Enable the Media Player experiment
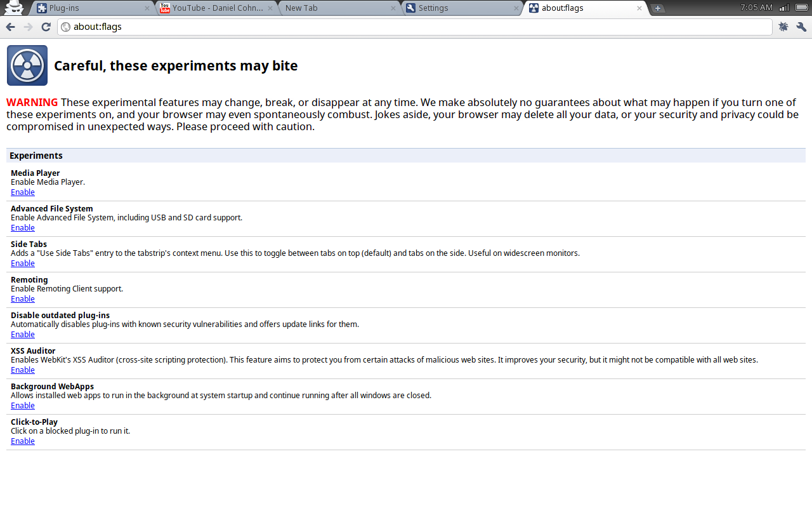The image size is (812, 508). click(x=23, y=192)
